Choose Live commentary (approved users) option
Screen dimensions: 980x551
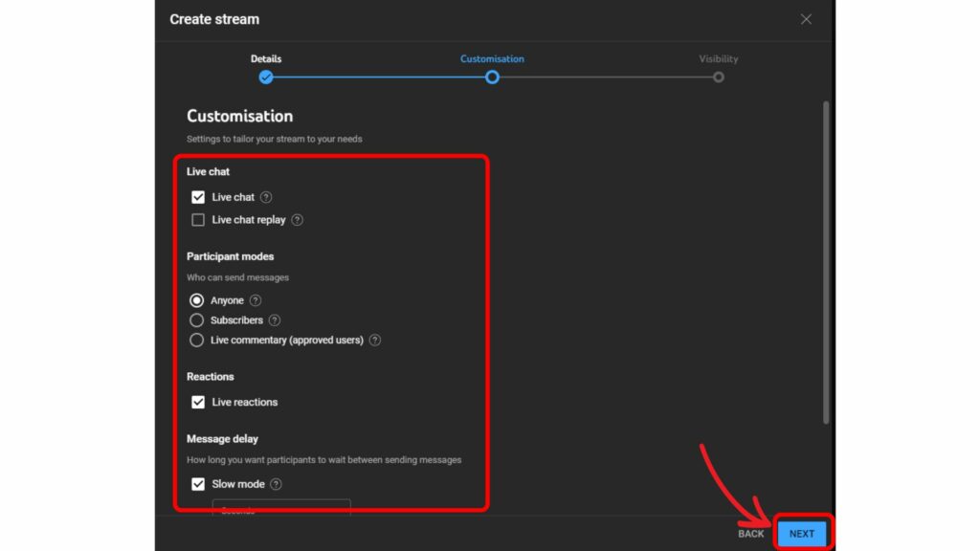[x=197, y=341]
